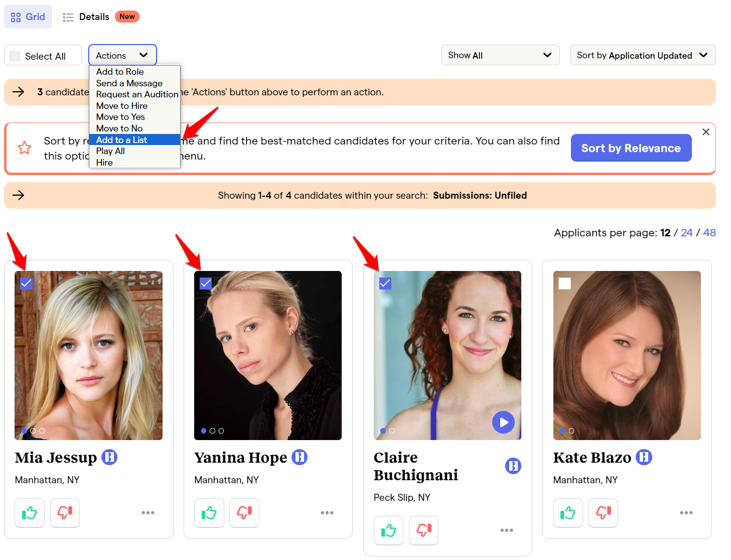Open Sort by Application Updated dropdown
The width and height of the screenshot is (731, 560).
[643, 55]
